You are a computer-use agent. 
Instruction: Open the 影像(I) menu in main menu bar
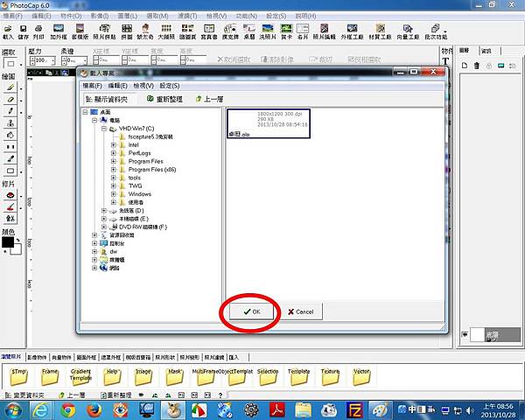tap(100, 16)
